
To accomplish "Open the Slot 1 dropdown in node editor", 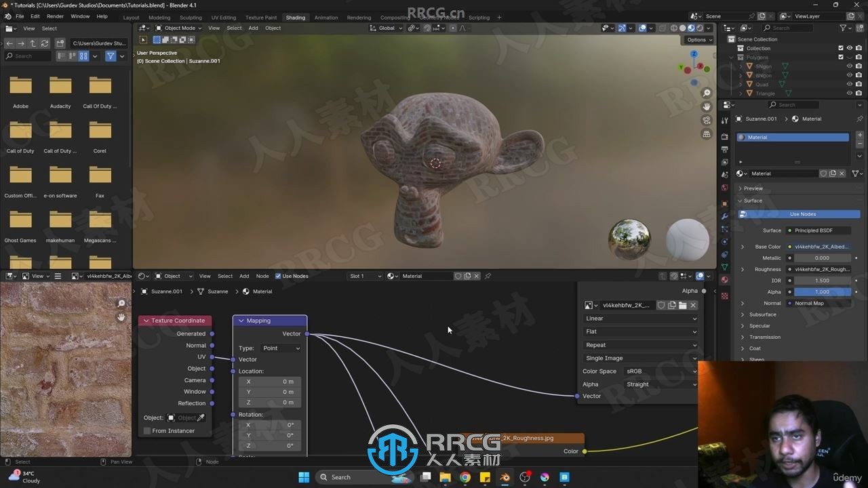I will pos(365,276).
